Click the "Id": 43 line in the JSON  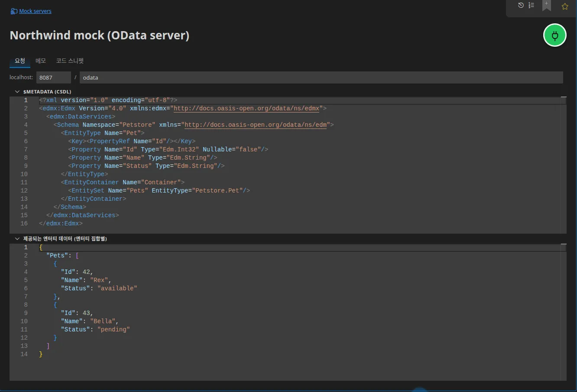click(x=77, y=313)
